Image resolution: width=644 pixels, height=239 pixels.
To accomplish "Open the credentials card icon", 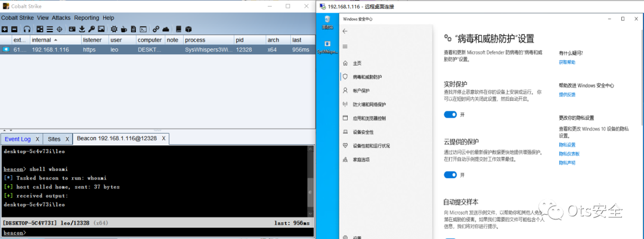I will click(x=72, y=29).
